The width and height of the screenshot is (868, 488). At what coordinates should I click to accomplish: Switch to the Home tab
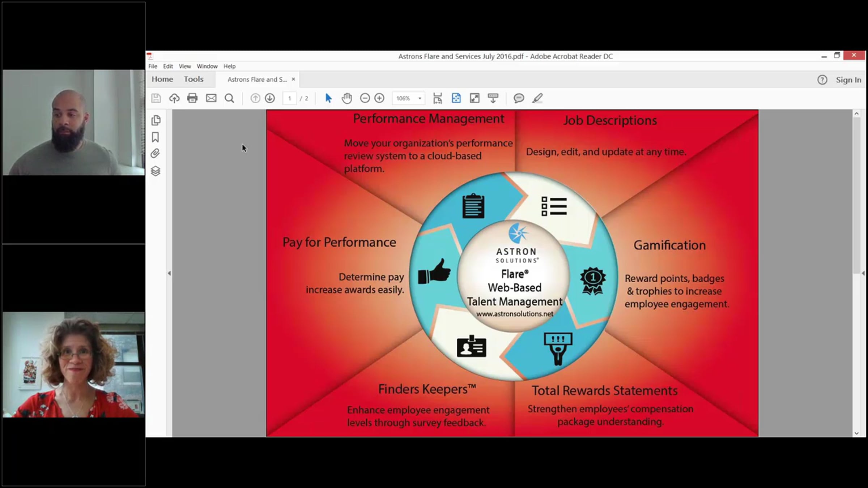click(x=162, y=79)
